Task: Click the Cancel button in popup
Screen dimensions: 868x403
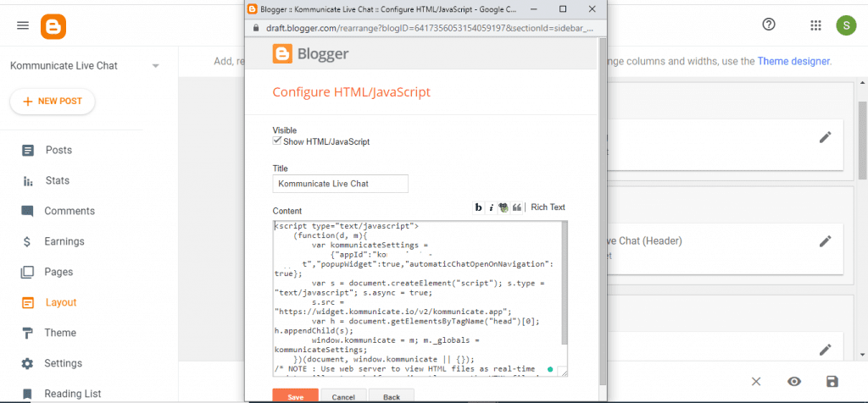Action: 344,396
